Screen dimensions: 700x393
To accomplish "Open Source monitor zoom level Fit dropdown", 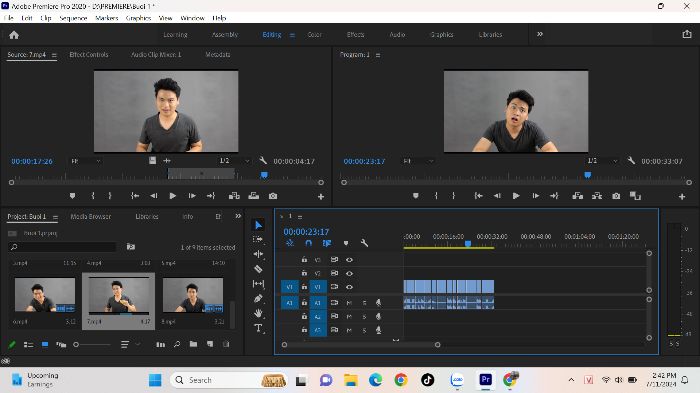I will [86, 161].
